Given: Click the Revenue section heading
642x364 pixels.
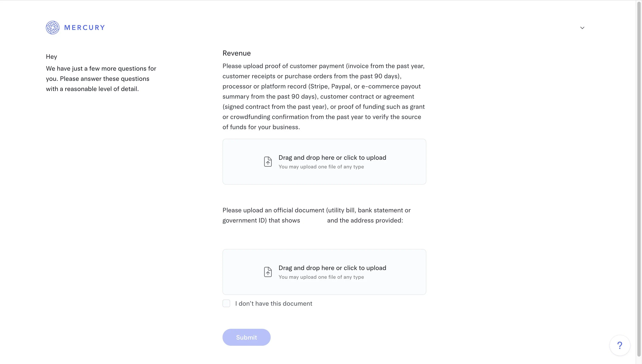Looking at the screenshot, I should 237,53.
